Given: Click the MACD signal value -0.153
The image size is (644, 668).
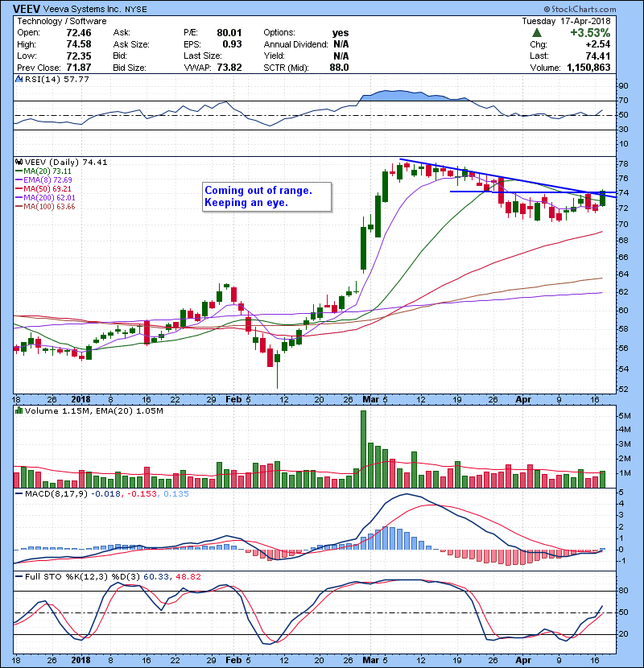Looking at the screenshot, I should [142, 494].
